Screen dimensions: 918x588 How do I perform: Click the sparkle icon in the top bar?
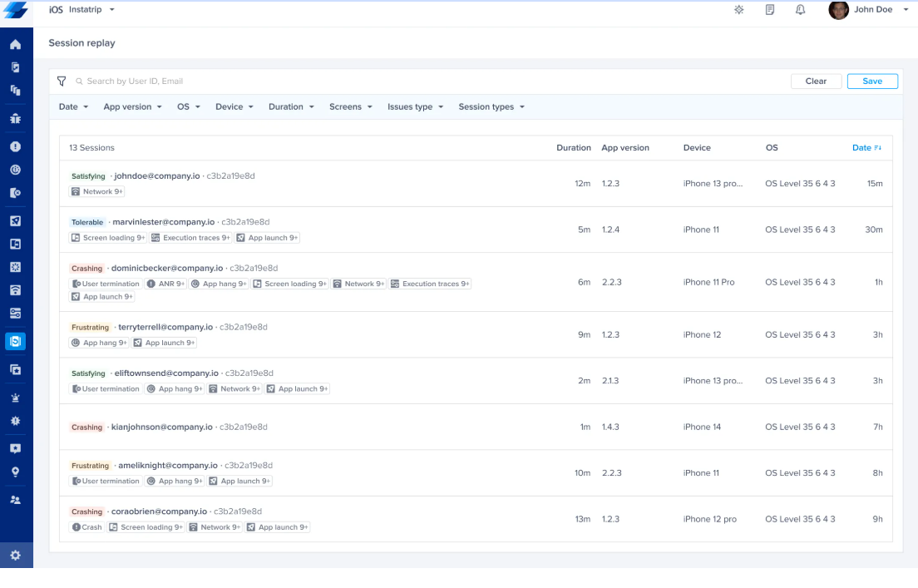(x=738, y=9)
